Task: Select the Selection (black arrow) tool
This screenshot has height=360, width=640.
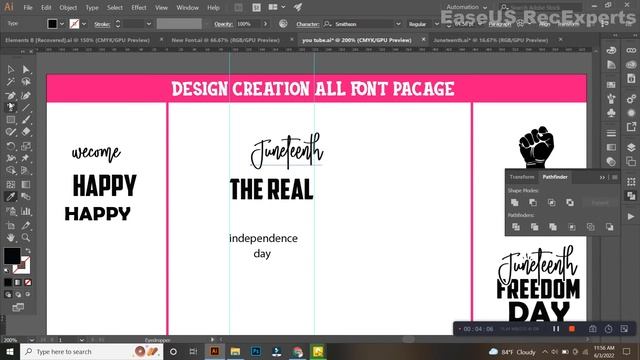Action: pos(11,69)
